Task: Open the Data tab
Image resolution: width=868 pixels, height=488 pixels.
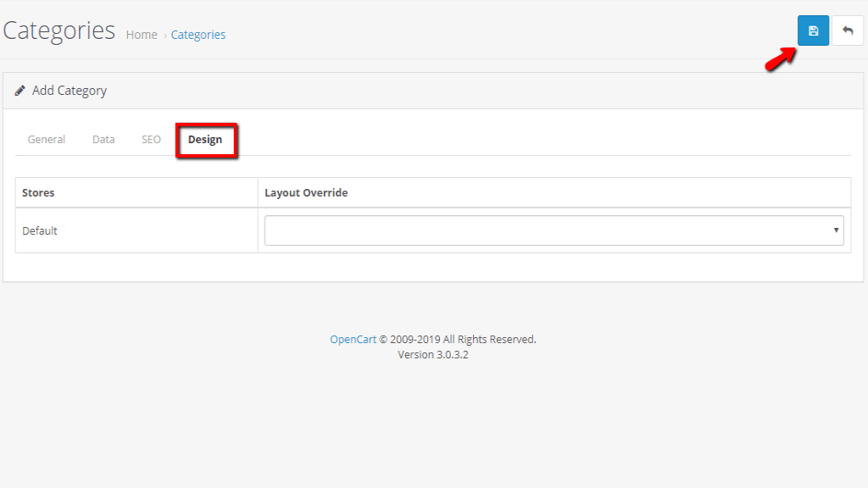Action: (x=103, y=139)
